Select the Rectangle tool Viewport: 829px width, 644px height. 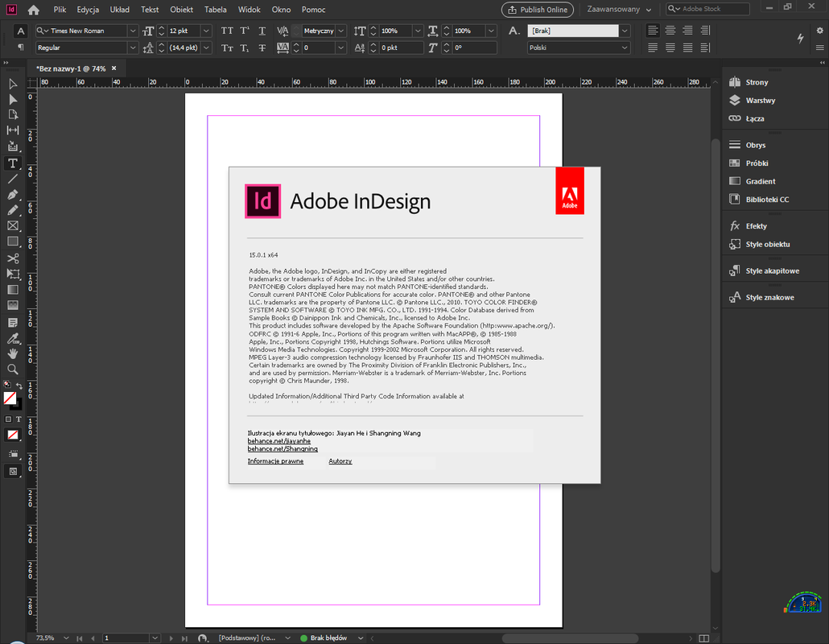[x=13, y=242]
